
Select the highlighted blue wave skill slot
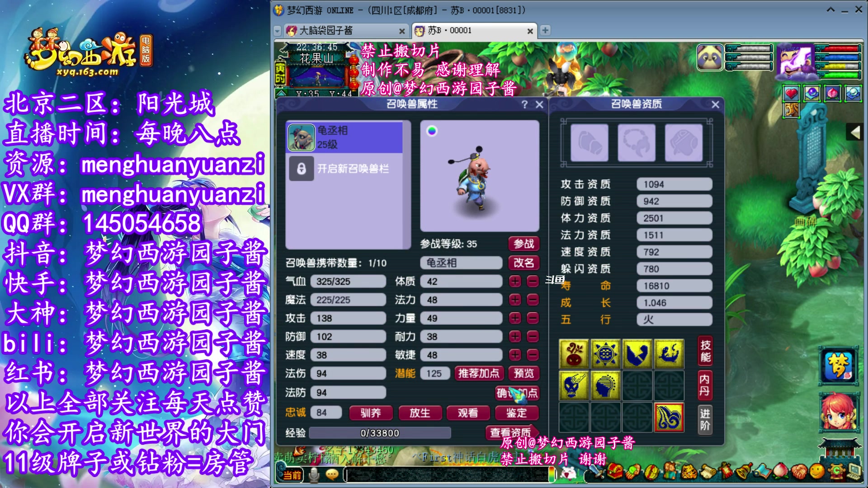(x=669, y=417)
